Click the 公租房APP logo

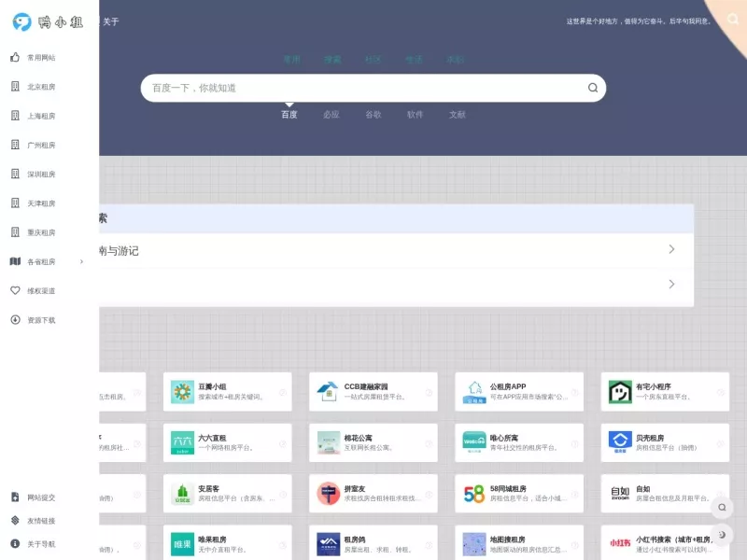(x=474, y=392)
